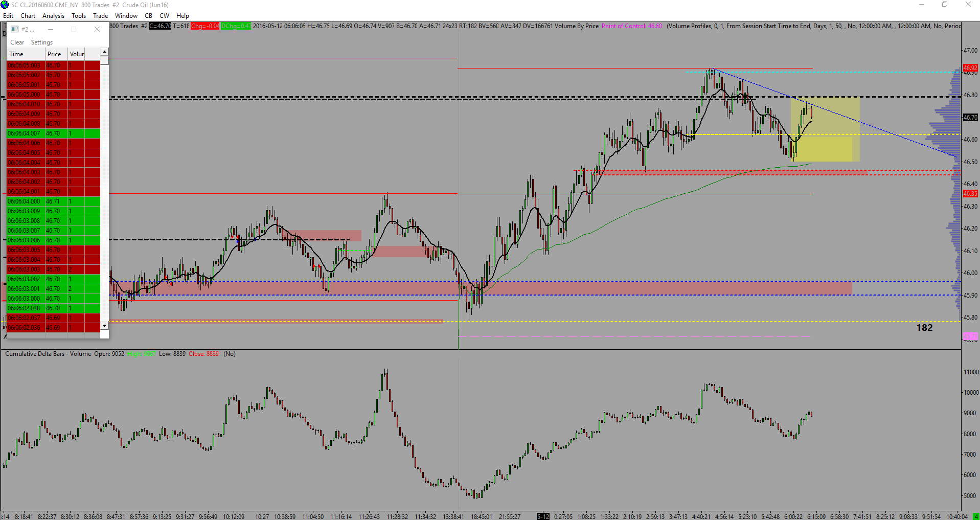
Task: Click the 18:45:01 time axis label
Action: click(x=482, y=516)
